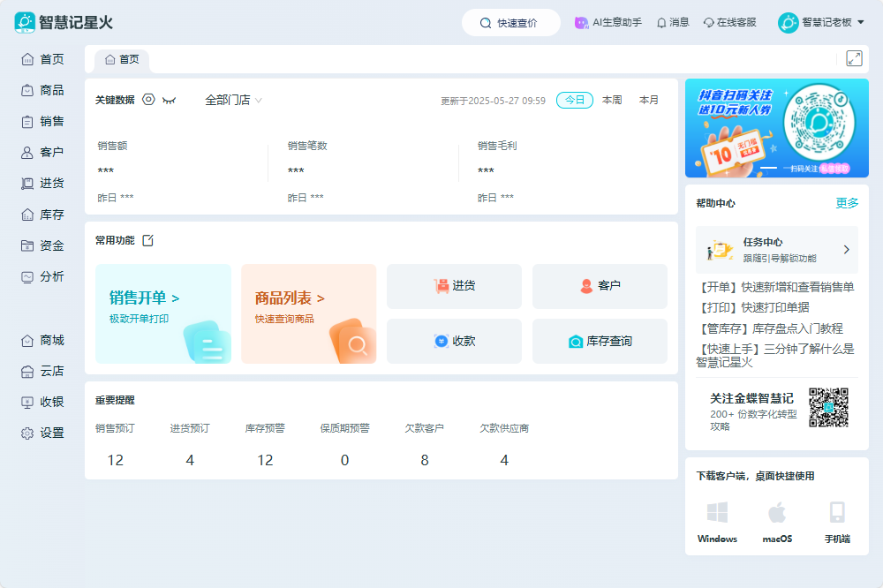Click the 消息 notification bell
This screenshot has height=588, width=883.
coord(673,23)
